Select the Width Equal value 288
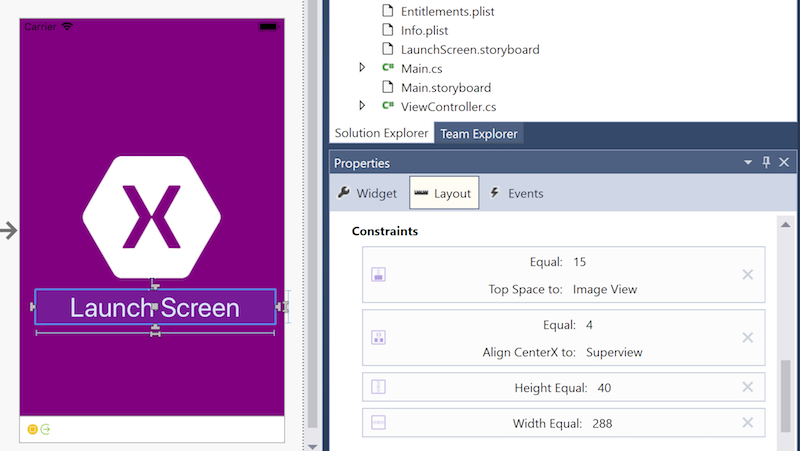The image size is (800, 451). coord(602,423)
